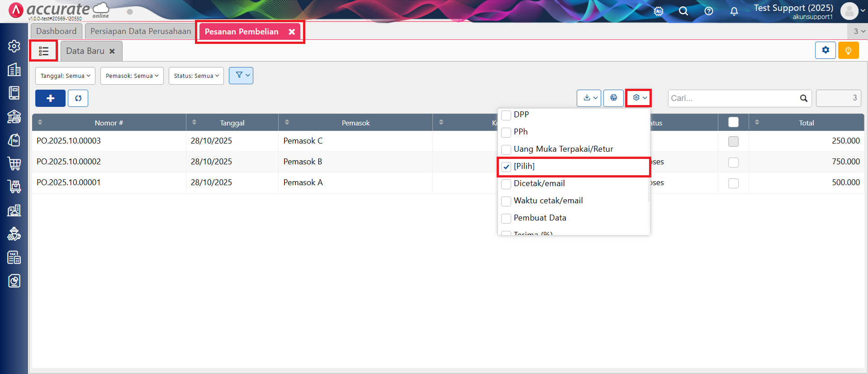Open the Pemasok: Semua dropdown
The width and height of the screenshot is (868, 374).
(132, 76)
